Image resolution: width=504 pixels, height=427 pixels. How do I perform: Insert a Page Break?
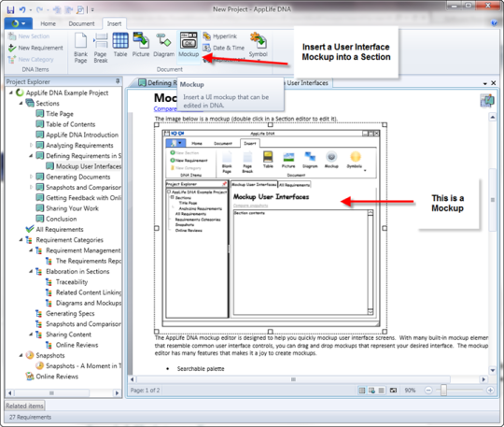[x=101, y=48]
